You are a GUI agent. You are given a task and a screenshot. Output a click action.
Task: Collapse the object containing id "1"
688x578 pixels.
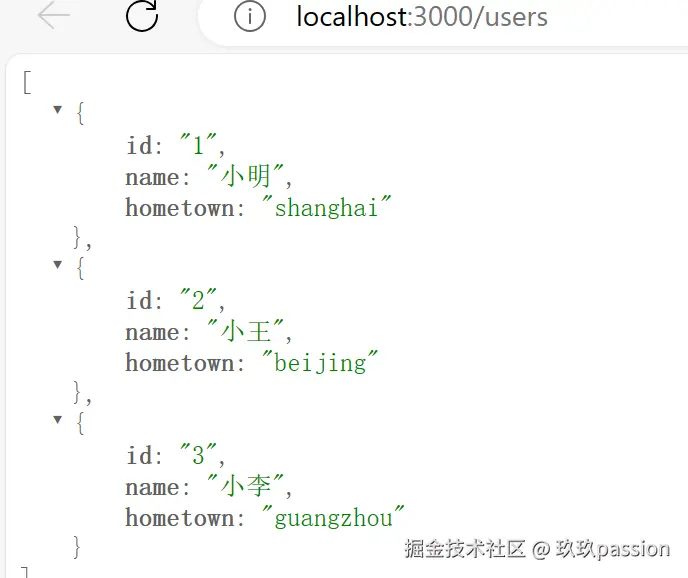57,109
